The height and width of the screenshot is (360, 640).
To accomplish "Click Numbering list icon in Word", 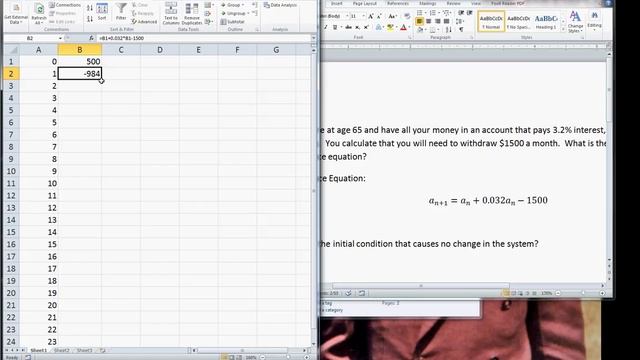I will 432,13.
